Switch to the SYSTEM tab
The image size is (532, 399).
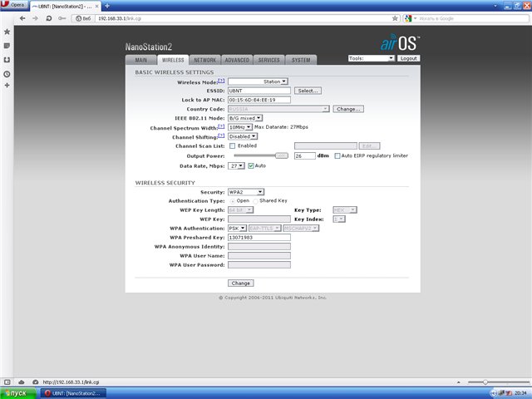click(301, 60)
